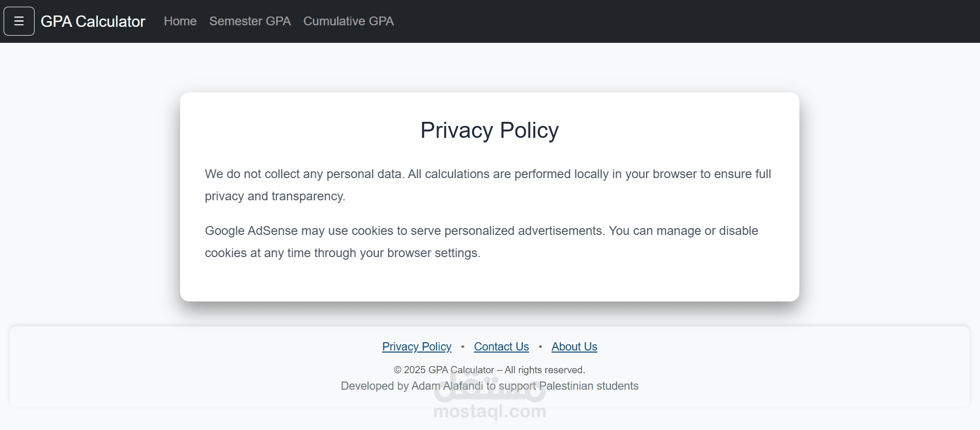The height and width of the screenshot is (430, 980).
Task: Click the © copyright symbol in the footer
Action: (397, 370)
